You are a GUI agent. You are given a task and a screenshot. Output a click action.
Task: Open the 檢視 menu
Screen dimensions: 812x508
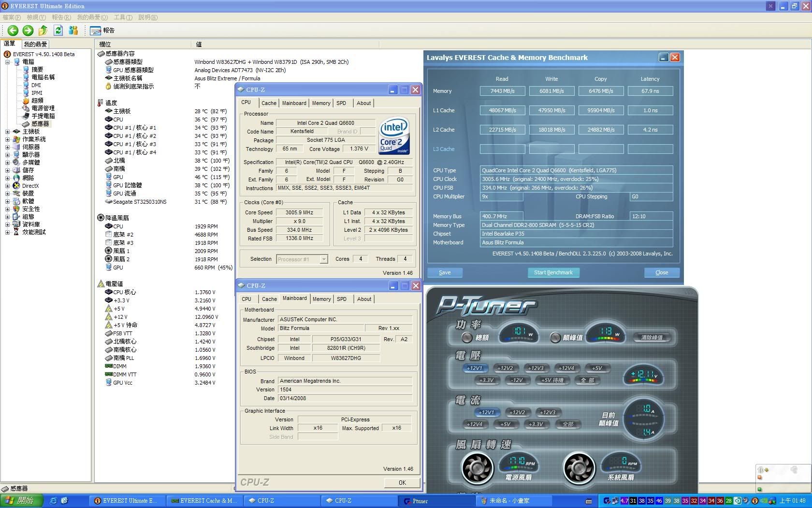(x=36, y=17)
